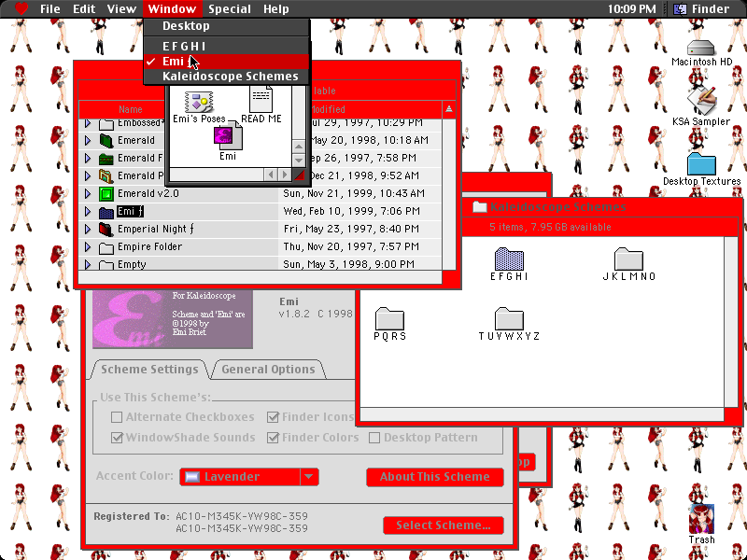Select the E F G H I folder icon

pyautogui.click(x=509, y=259)
